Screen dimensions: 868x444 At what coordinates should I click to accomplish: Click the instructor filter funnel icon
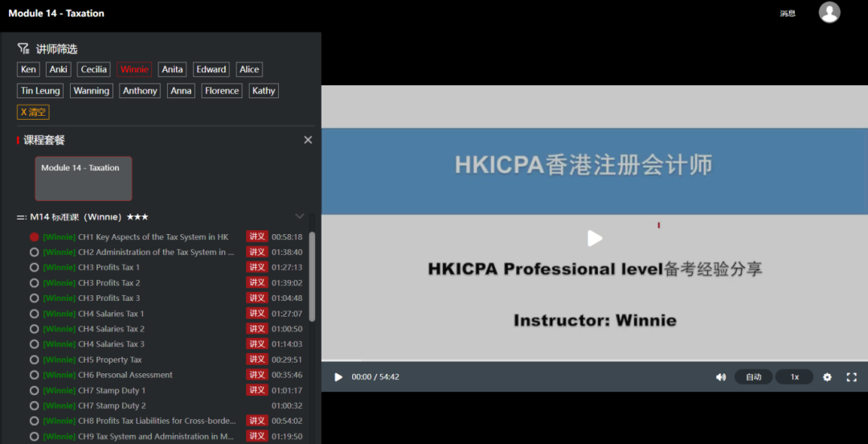coord(23,48)
